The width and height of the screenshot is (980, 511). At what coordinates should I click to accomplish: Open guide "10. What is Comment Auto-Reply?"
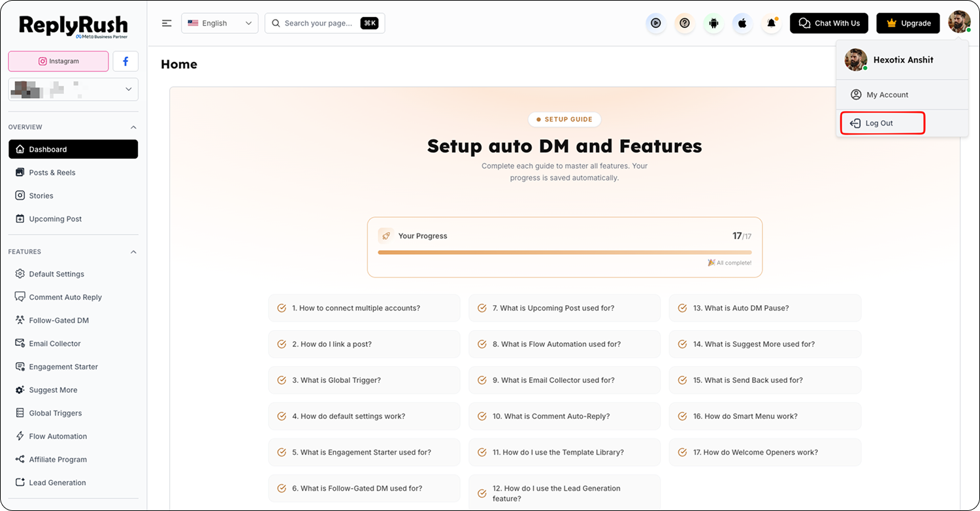coord(564,416)
